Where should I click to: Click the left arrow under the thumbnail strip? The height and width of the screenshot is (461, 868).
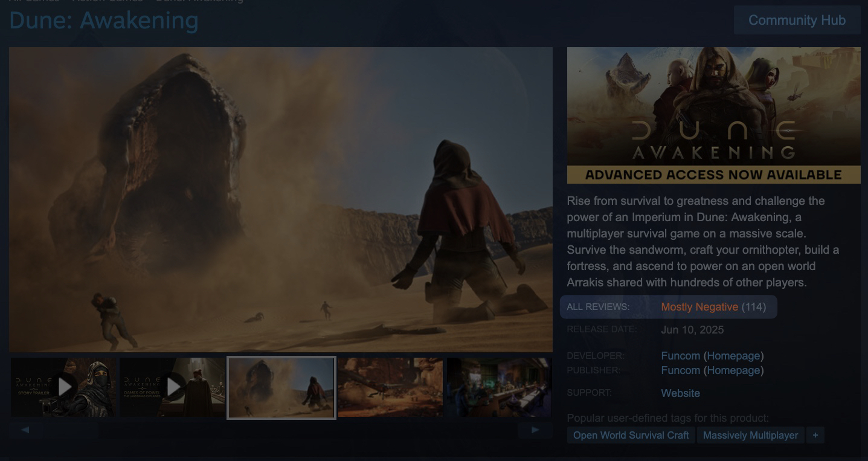[x=25, y=430]
